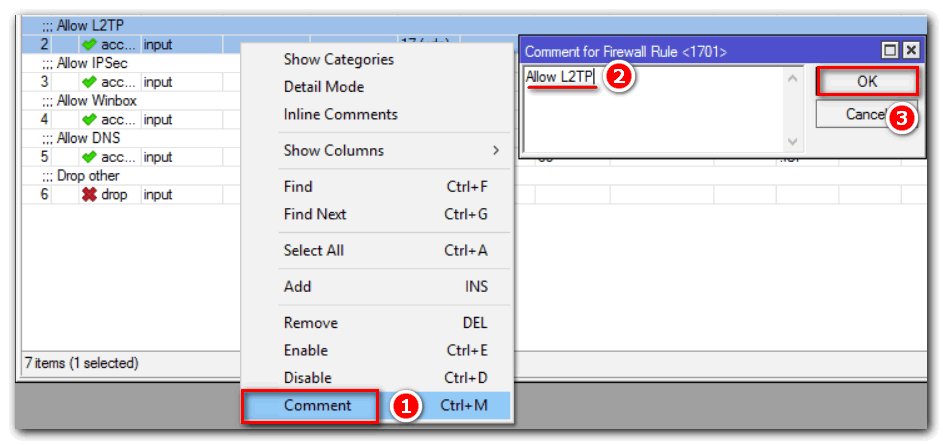Expand the Show Columns submenu arrow
Screen dimensions: 943x445
496,151
